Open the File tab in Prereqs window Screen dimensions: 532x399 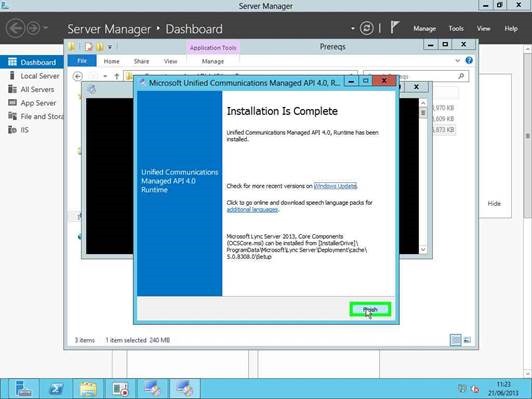[82, 61]
